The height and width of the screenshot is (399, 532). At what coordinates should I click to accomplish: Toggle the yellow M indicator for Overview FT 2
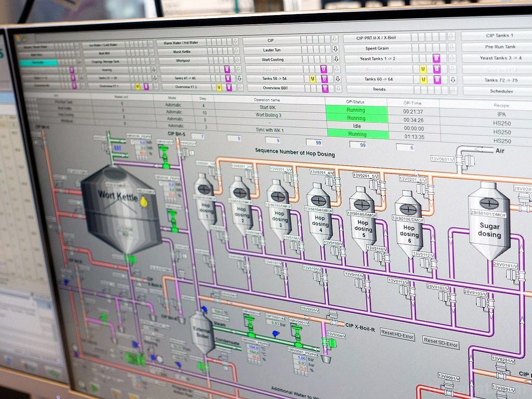tap(219, 87)
